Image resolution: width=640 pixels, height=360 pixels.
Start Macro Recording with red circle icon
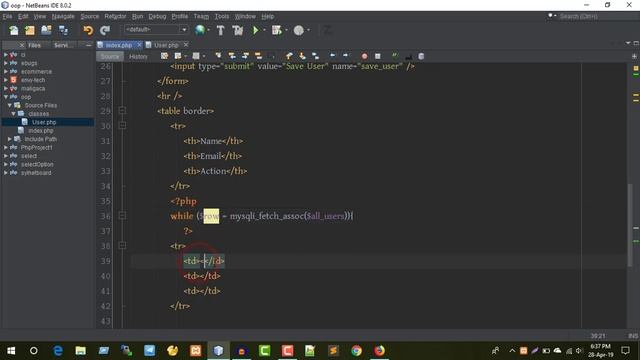pos(364,56)
